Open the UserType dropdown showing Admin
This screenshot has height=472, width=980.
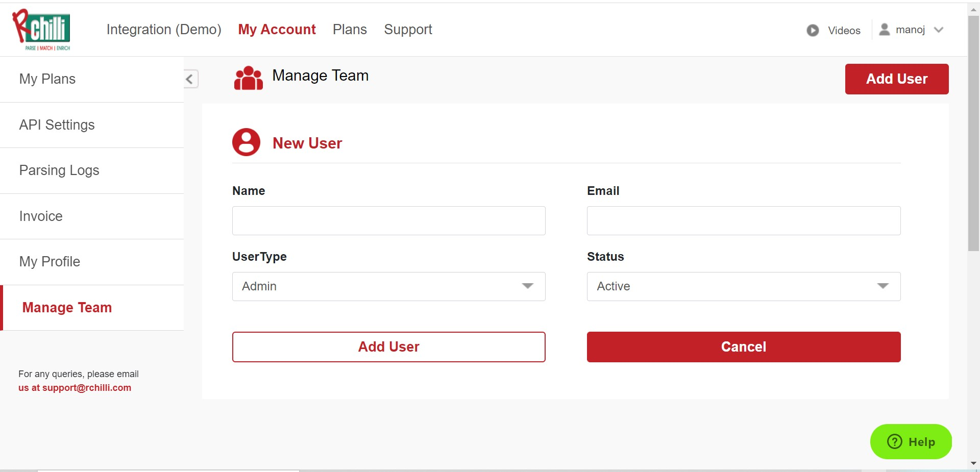tap(388, 286)
